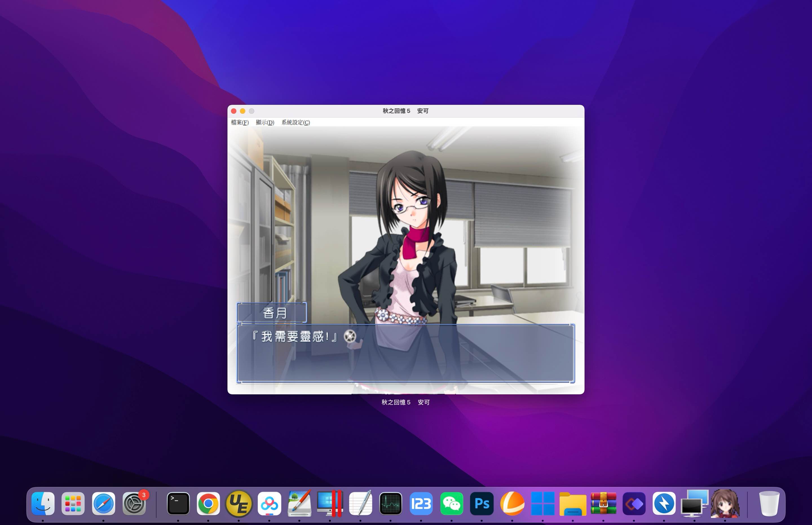The image size is (812, 525).
Task: Open TextEdit notepad-with-pen icon in dock
Action: tap(360, 503)
